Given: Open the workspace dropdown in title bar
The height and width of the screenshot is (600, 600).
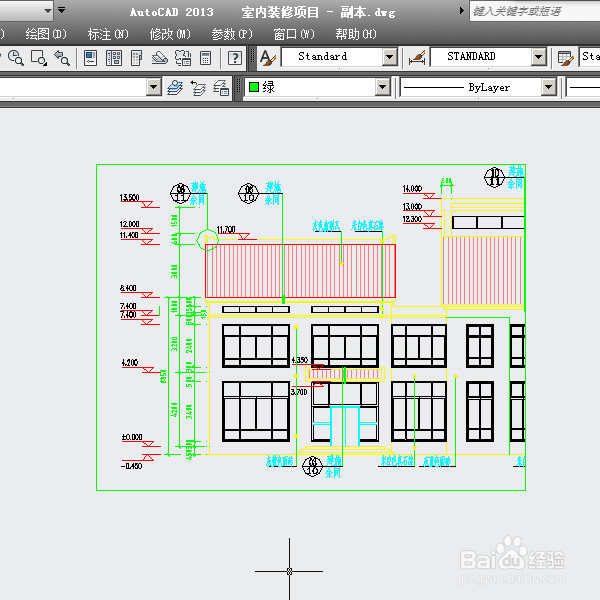Looking at the screenshot, I should click(x=48, y=10).
